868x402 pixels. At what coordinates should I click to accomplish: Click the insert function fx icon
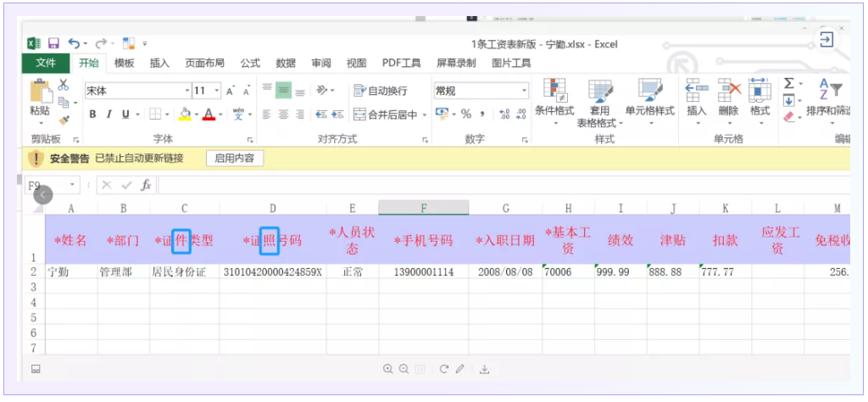[146, 185]
